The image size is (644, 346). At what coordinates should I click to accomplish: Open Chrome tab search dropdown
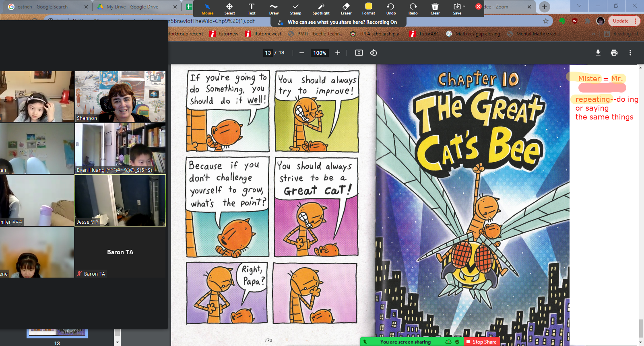579,6
